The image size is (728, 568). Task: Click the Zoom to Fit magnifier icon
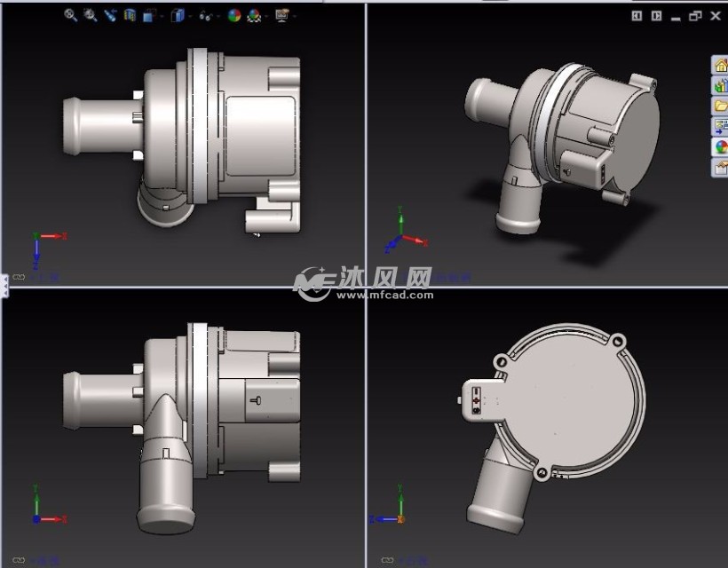pos(71,15)
